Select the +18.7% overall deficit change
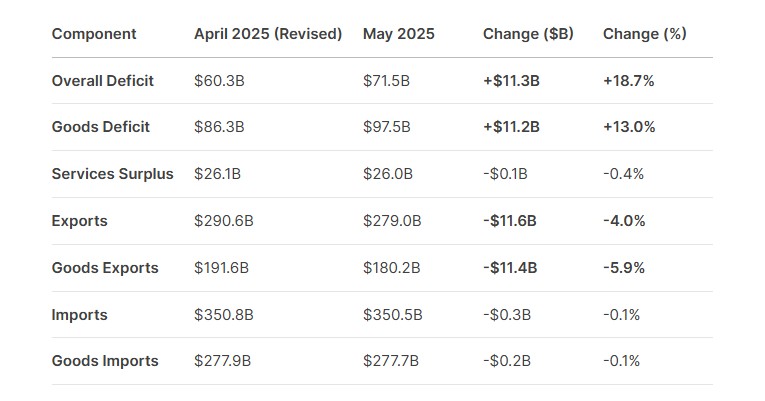The height and width of the screenshot is (401, 765). click(628, 81)
